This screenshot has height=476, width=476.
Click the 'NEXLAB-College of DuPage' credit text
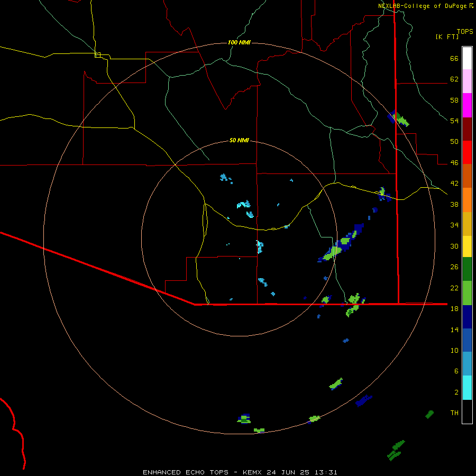[422, 6]
